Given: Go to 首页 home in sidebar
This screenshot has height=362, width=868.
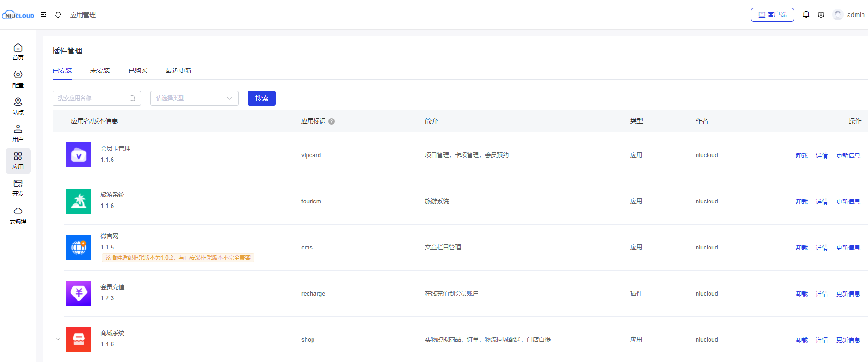Looking at the screenshot, I should pos(18,52).
